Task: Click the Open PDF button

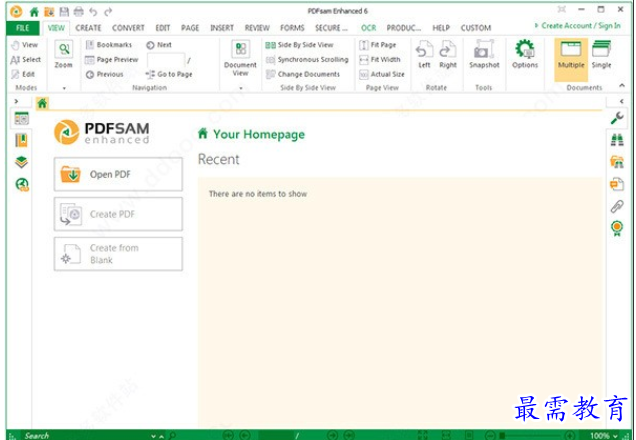Action: pos(118,174)
